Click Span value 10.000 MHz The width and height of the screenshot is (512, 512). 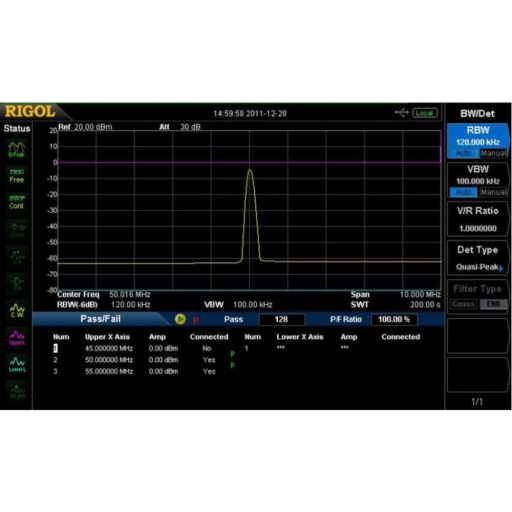point(420,295)
